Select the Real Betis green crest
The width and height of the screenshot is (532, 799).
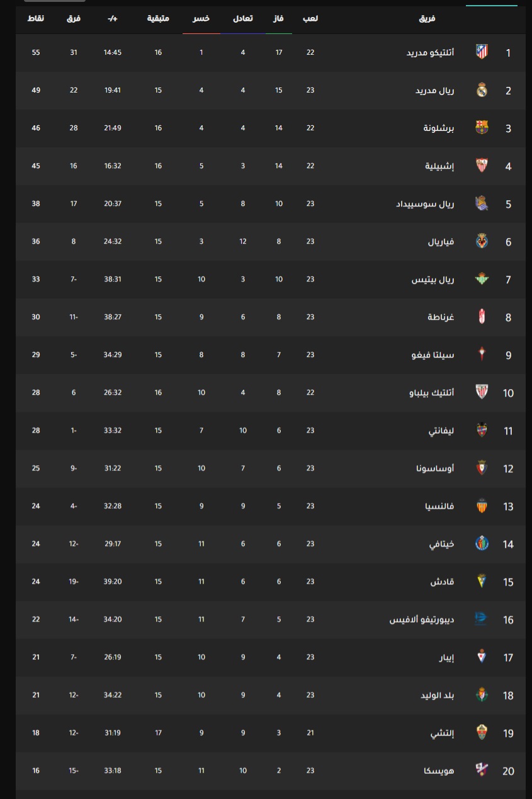click(482, 279)
